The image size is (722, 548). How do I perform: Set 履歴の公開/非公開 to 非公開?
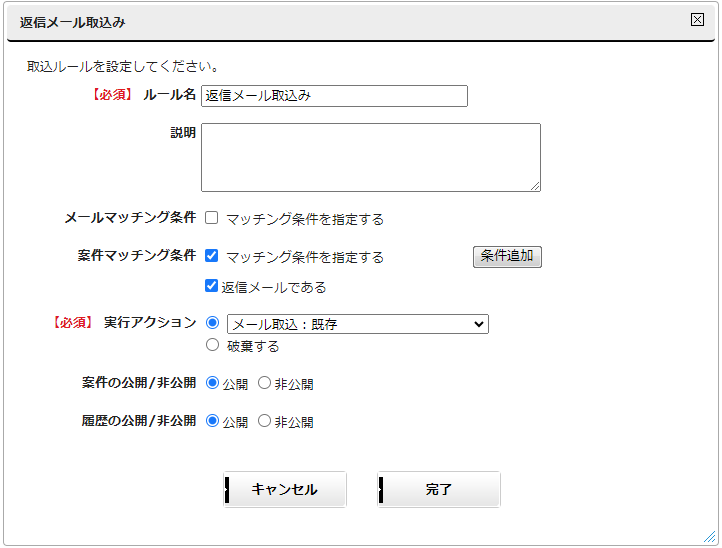(x=264, y=420)
